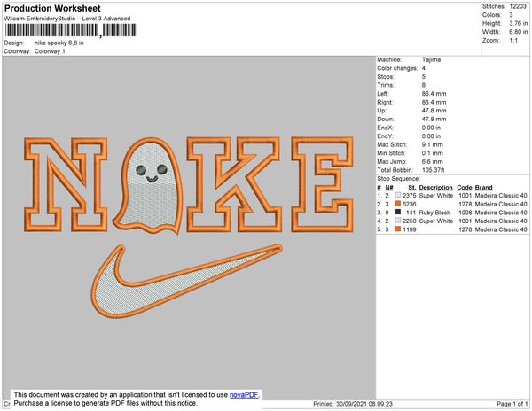The height and width of the screenshot is (411, 532).
Task: Click 'Colorway 1' value
Action: point(50,51)
